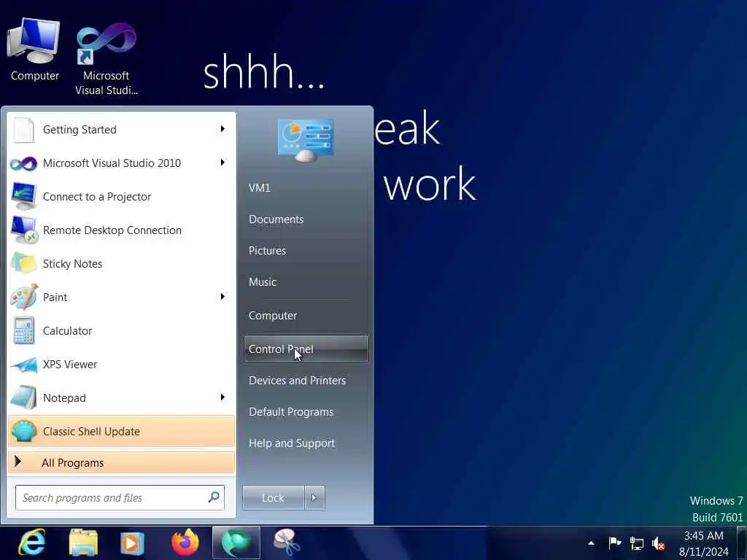Click the Paint palette icon
Viewport: 747px width, 560px height.
(x=24, y=297)
